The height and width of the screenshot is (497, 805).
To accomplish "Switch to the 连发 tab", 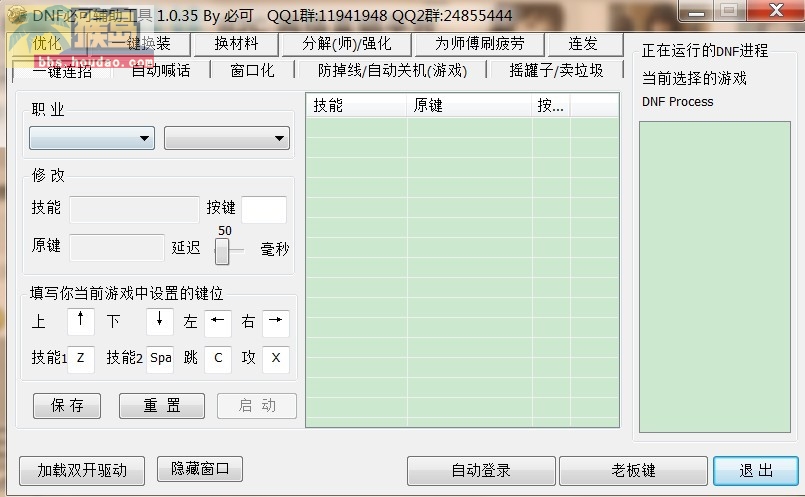I will point(585,44).
